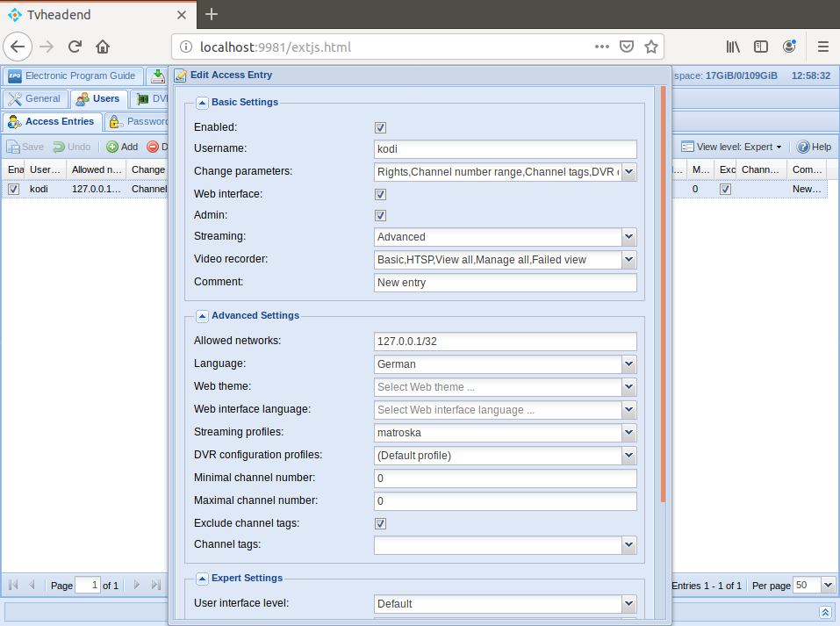Switch to the Electronic Program Guide tab

click(73, 76)
